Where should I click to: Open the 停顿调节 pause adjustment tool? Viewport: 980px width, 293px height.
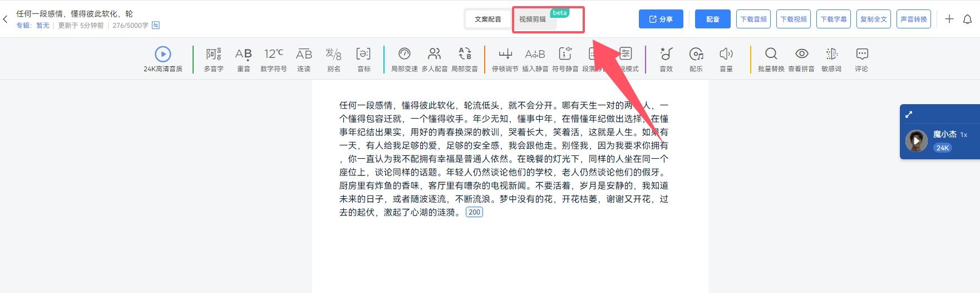(x=505, y=60)
